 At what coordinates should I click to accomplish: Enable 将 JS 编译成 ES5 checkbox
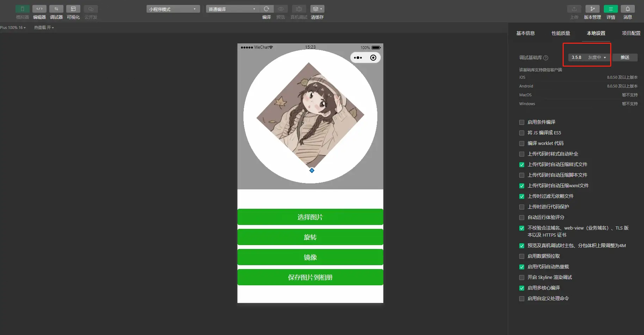522,133
